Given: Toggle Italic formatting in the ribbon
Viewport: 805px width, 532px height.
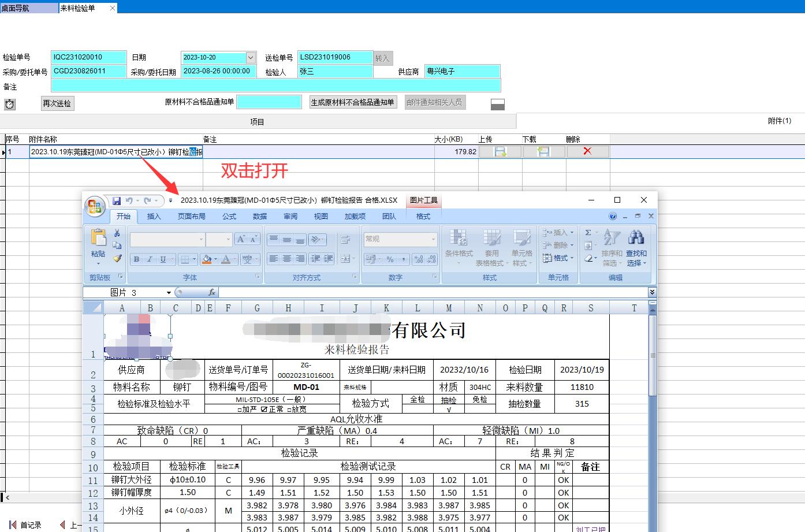Looking at the screenshot, I should coord(150,259).
